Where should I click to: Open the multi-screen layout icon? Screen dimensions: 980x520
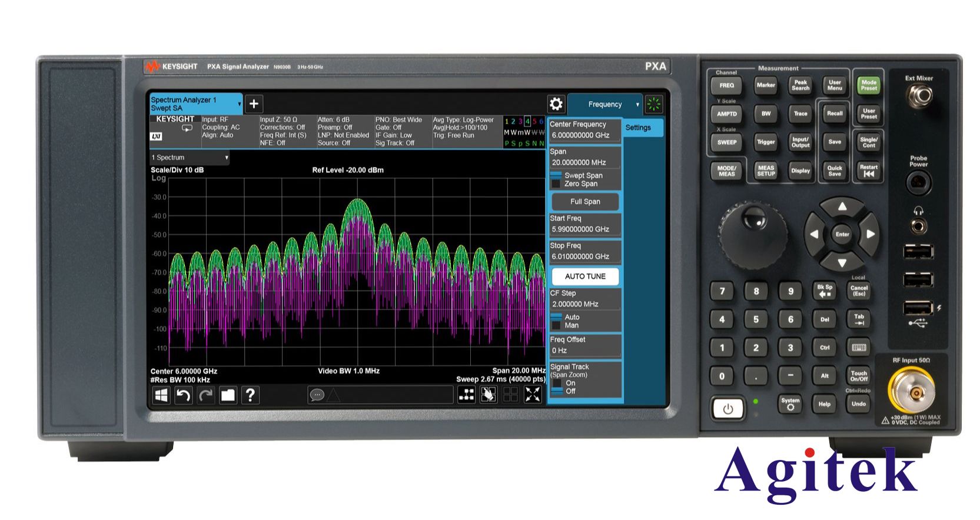466,395
